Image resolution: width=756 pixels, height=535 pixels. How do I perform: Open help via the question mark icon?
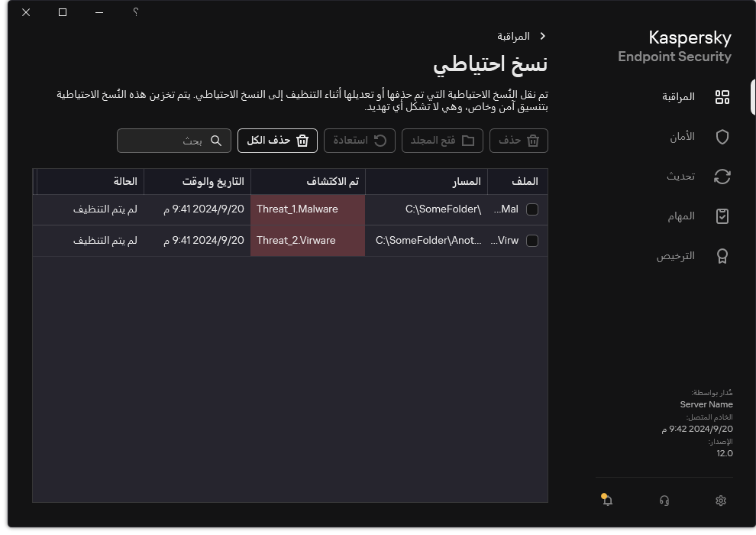click(135, 12)
